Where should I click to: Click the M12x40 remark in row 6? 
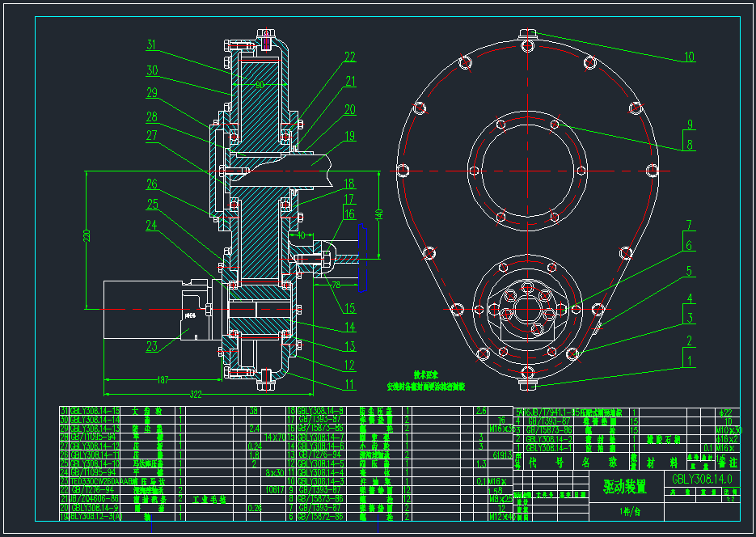[501, 517]
